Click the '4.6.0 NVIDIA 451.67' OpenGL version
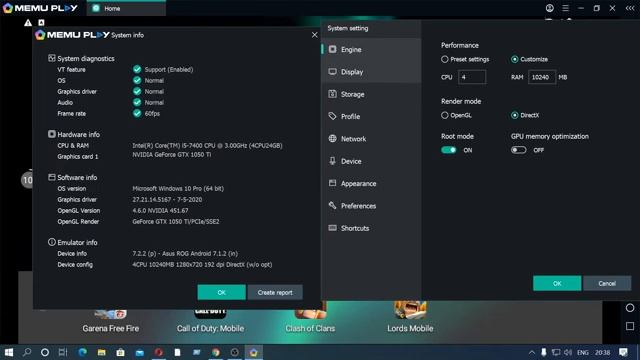This screenshot has height=360, width=640. (160, 211)
